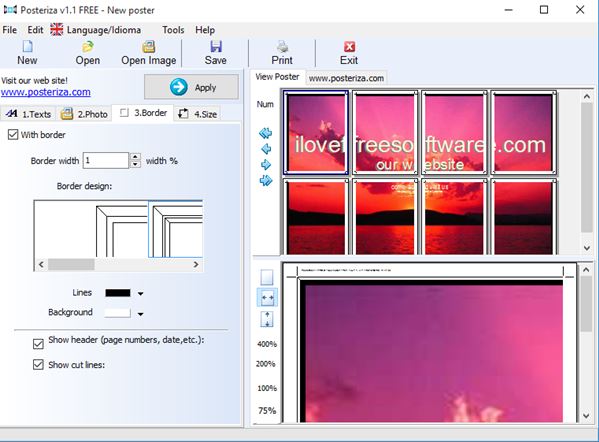Go to previous page with single-left arrow
Viewport: 599px width, 442px height.
(x=266, y=149)
